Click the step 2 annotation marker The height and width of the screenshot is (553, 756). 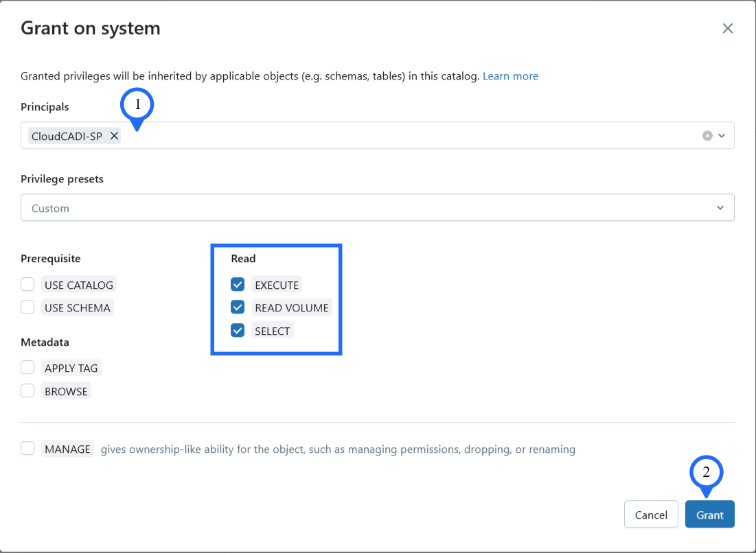(706, 472)
